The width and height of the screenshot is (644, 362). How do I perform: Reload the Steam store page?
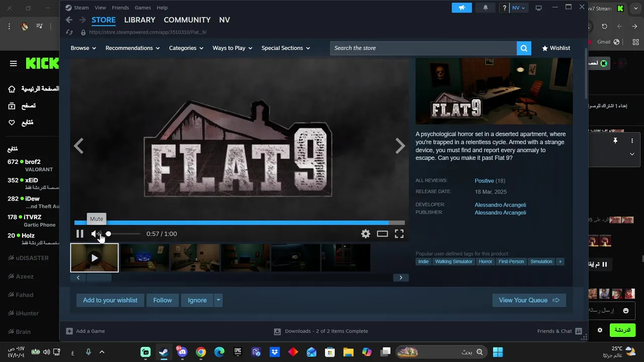pos(69,32)
